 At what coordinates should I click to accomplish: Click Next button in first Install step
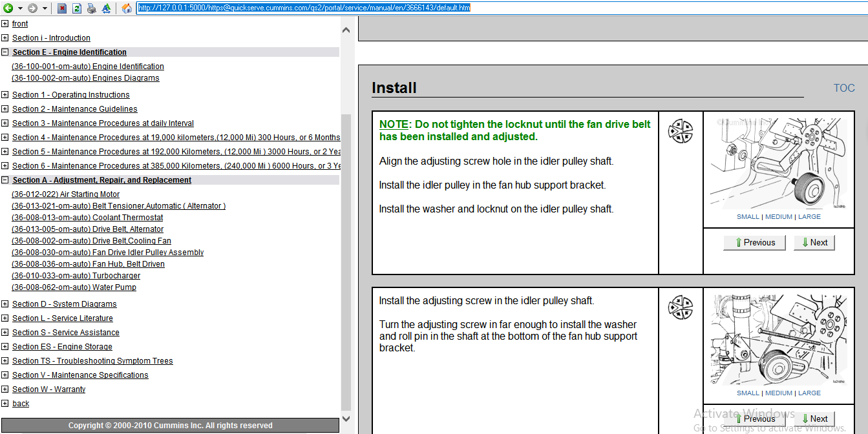[x=814, y=243]
